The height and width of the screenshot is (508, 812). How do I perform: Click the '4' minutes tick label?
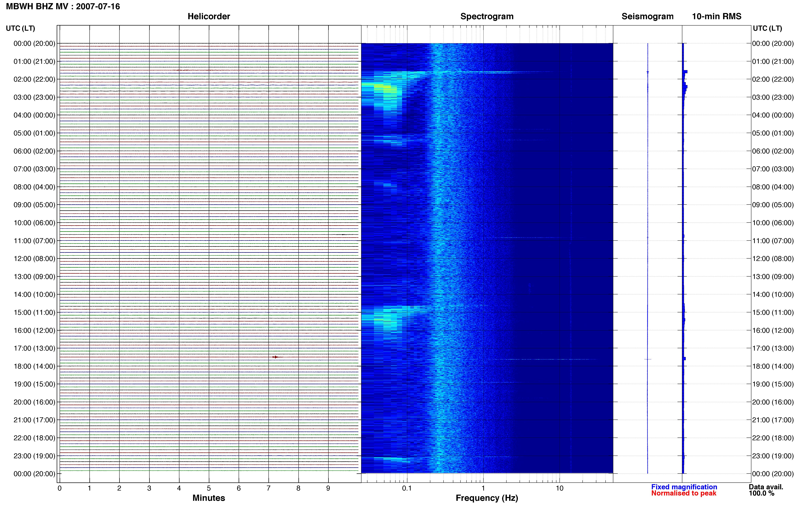179,488
